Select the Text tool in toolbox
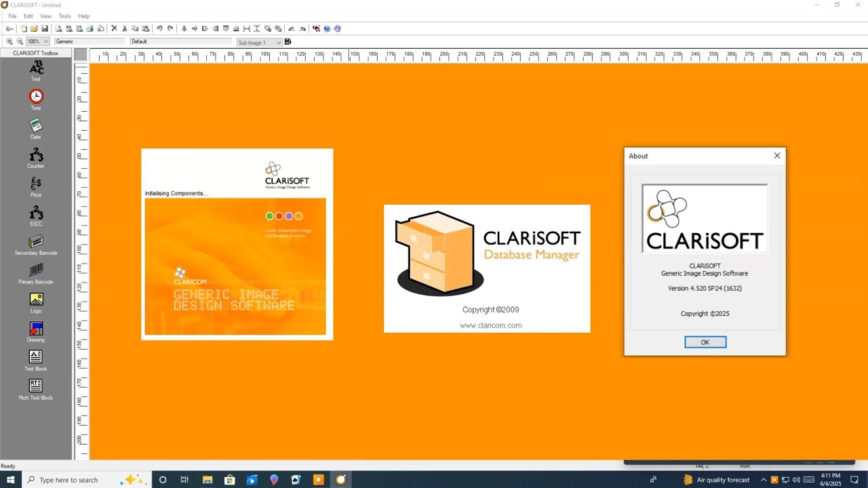The width and height of the screenshot is (868, 488). (36, 70)
